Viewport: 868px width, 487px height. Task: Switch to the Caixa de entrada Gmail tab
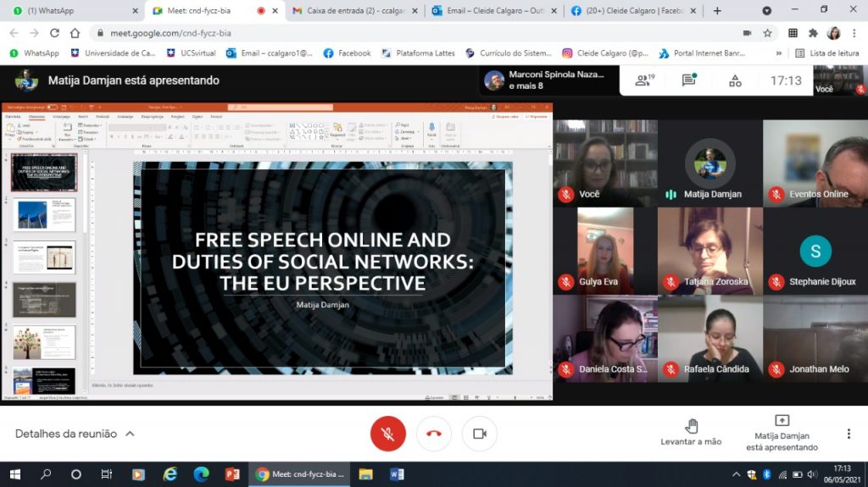coord(352,11)
